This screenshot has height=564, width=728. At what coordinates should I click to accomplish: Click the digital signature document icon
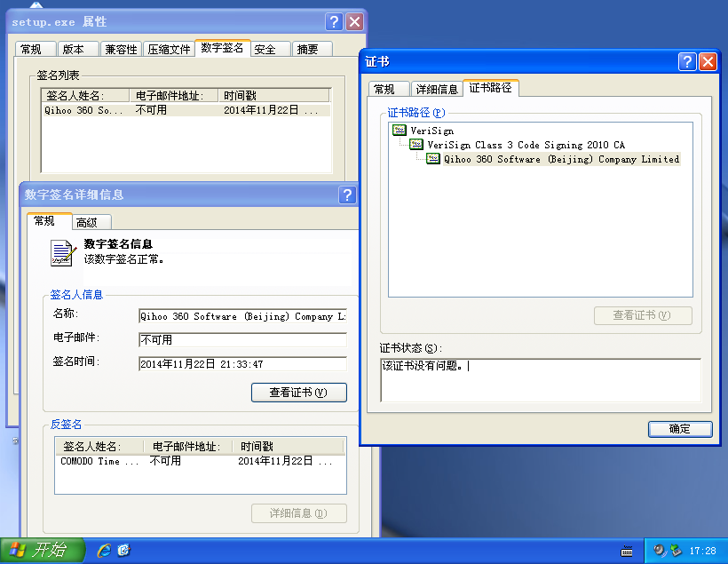click(x=63, y=253)
